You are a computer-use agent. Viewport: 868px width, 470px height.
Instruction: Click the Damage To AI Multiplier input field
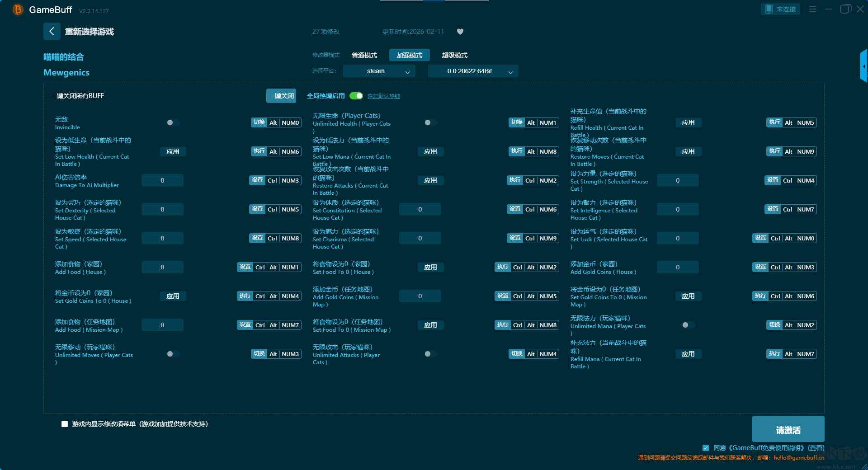coord(162,180)
